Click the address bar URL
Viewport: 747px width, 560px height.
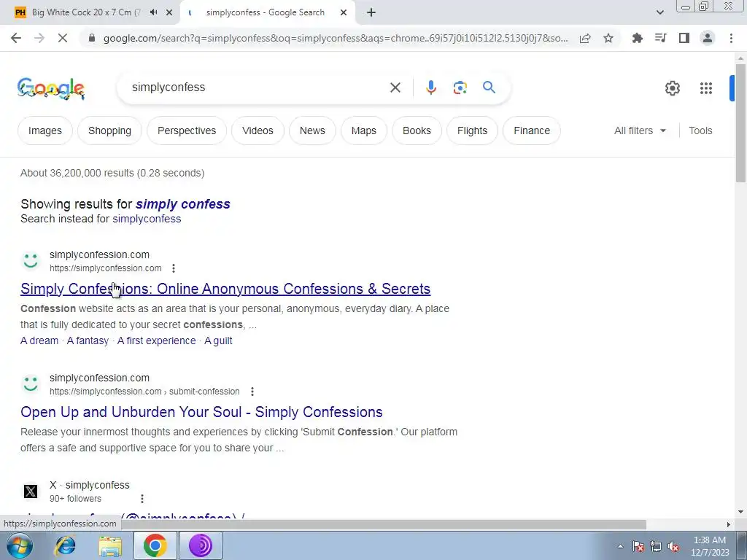[336, 38]
